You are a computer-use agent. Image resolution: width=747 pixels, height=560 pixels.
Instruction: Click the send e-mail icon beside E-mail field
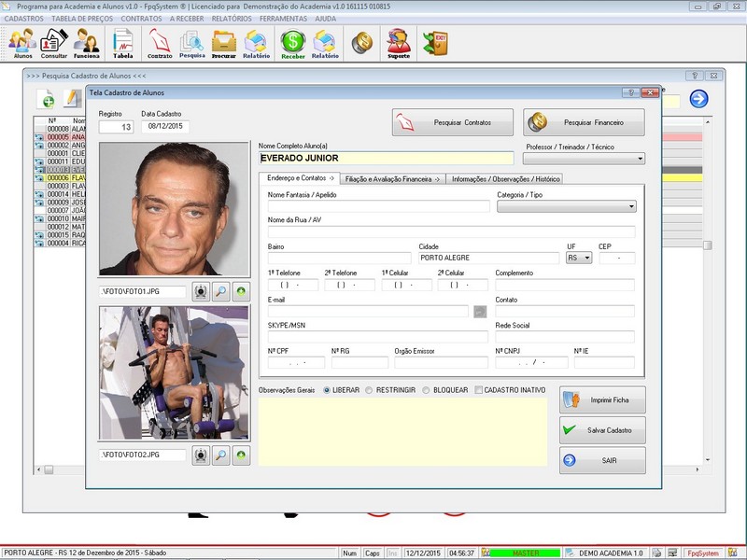(480, 312)
